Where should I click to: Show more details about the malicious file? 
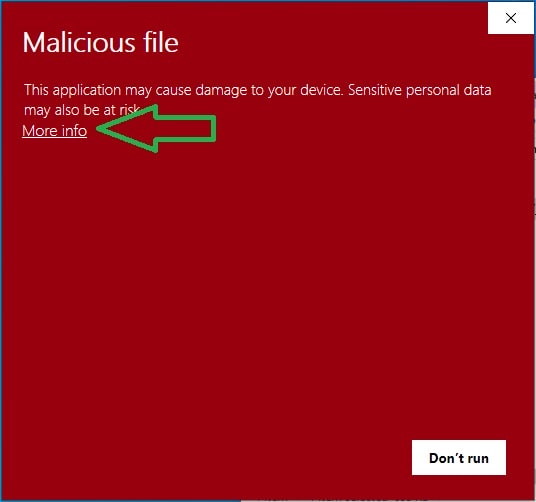pyautogui.click(x=54, y=131)
